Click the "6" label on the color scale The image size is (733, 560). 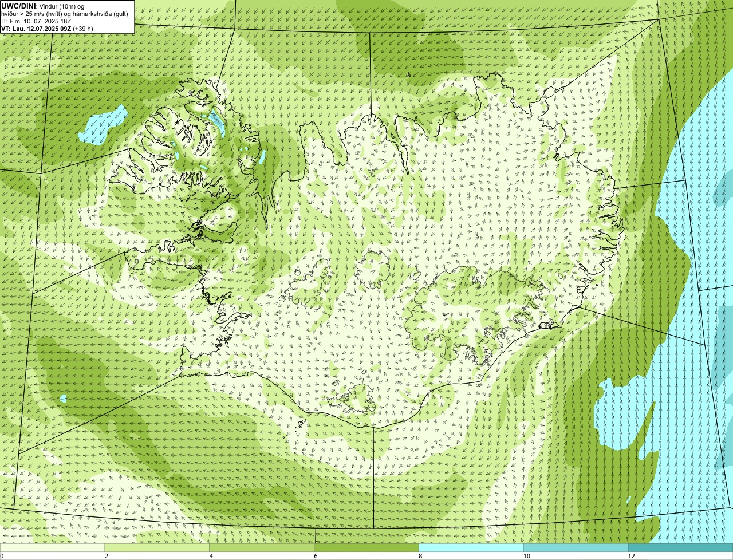pos(316,556)
